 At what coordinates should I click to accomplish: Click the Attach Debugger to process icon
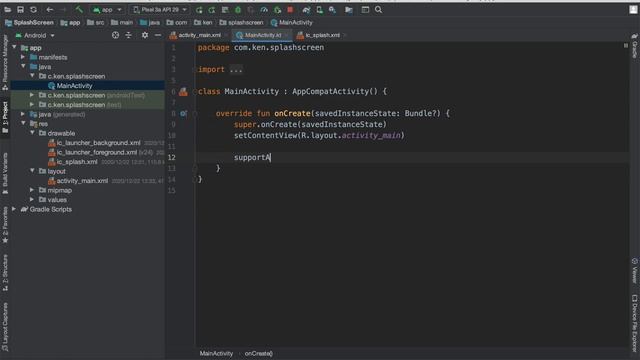pos(277,9)
